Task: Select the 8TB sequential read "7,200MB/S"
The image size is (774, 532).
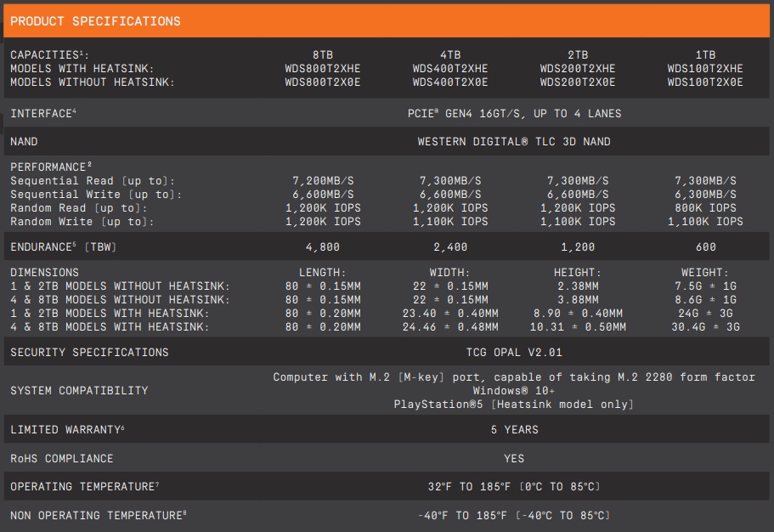Action: [323, 181]
